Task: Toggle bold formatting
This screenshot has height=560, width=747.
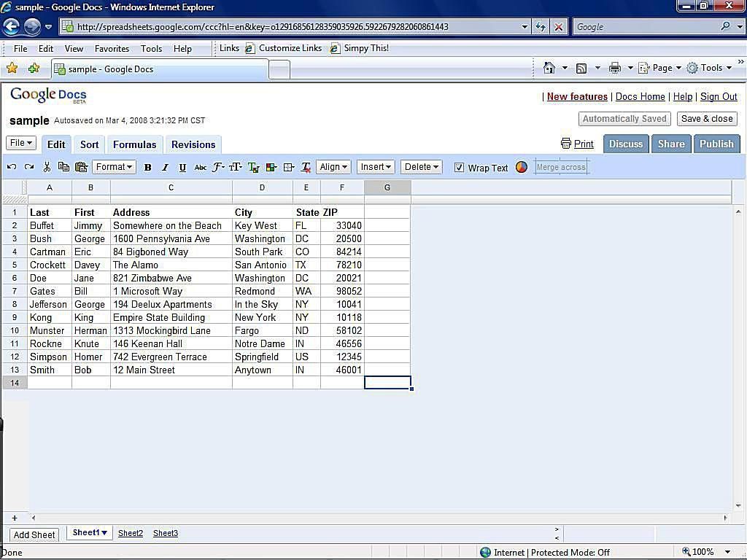Action: point(147,167)
